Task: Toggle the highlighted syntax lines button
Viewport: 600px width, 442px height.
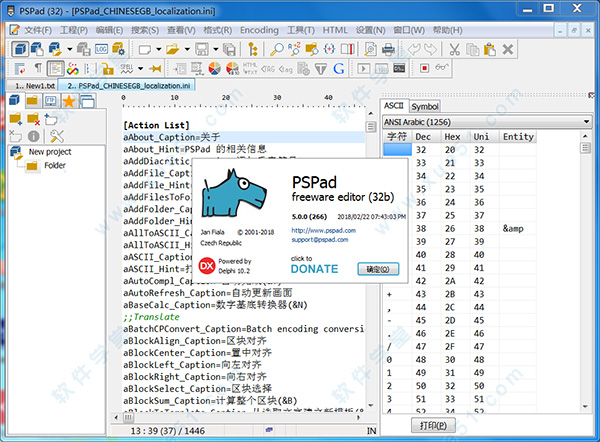Action: click(55, 69)
